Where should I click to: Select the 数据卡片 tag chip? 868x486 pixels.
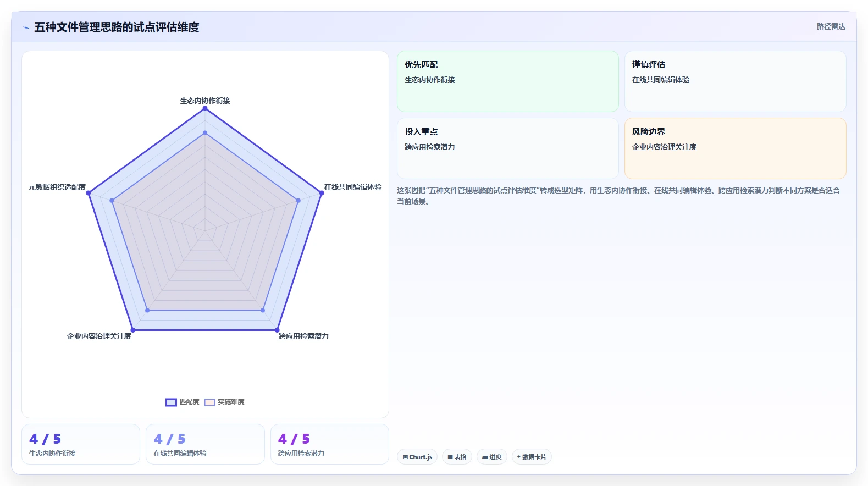[532, 457]
